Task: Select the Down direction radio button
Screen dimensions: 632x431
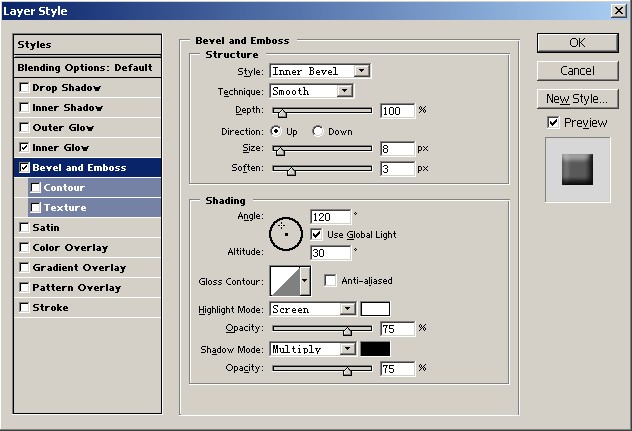Action: [x=318, y=131]
